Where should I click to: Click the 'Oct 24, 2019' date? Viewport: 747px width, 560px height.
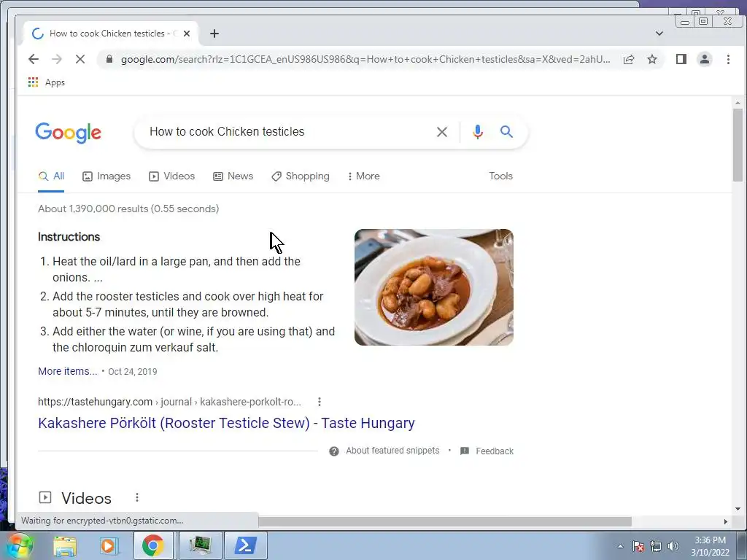pos(133,371)
